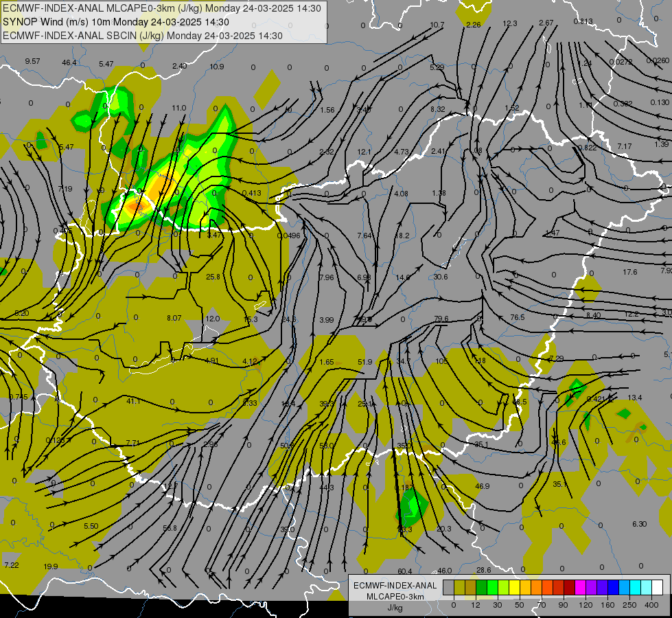
Task: Select the dark red swatch in color scale
Action: 570,588
